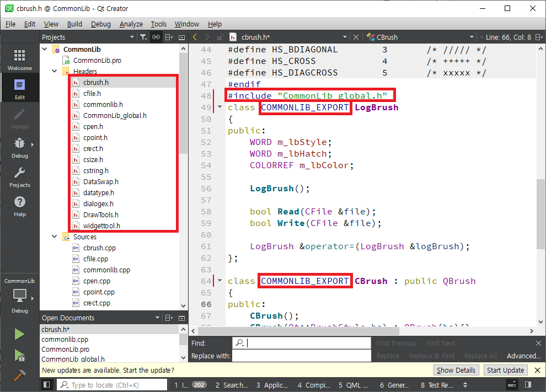
Task: Split the editor view
Action: click(539, 37)
